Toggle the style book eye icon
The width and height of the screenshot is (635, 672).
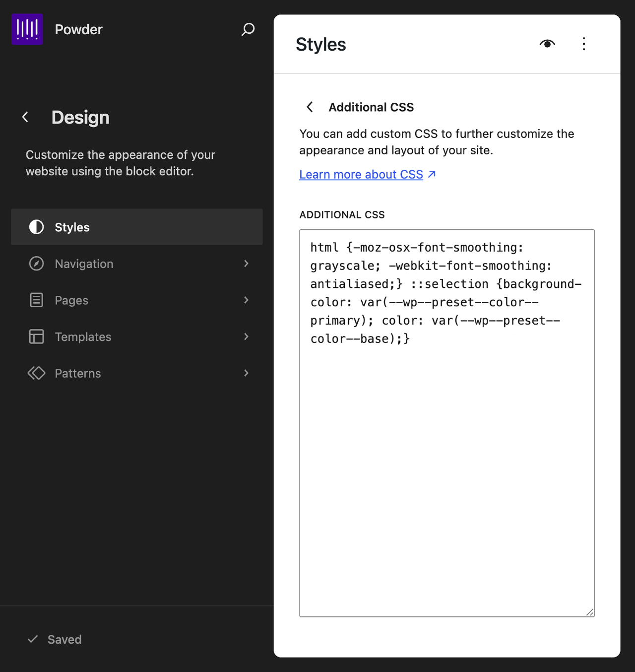click(x=547, y=44)
